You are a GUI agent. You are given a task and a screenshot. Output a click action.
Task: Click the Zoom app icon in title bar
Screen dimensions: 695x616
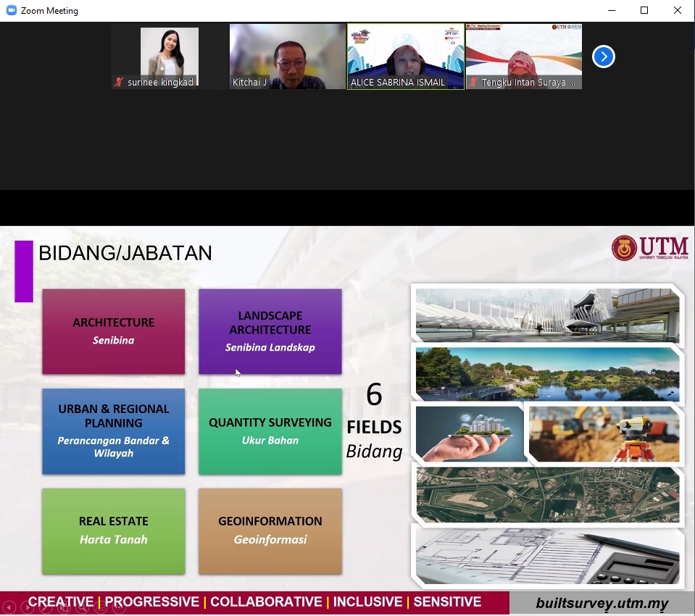tap(11, 11)
